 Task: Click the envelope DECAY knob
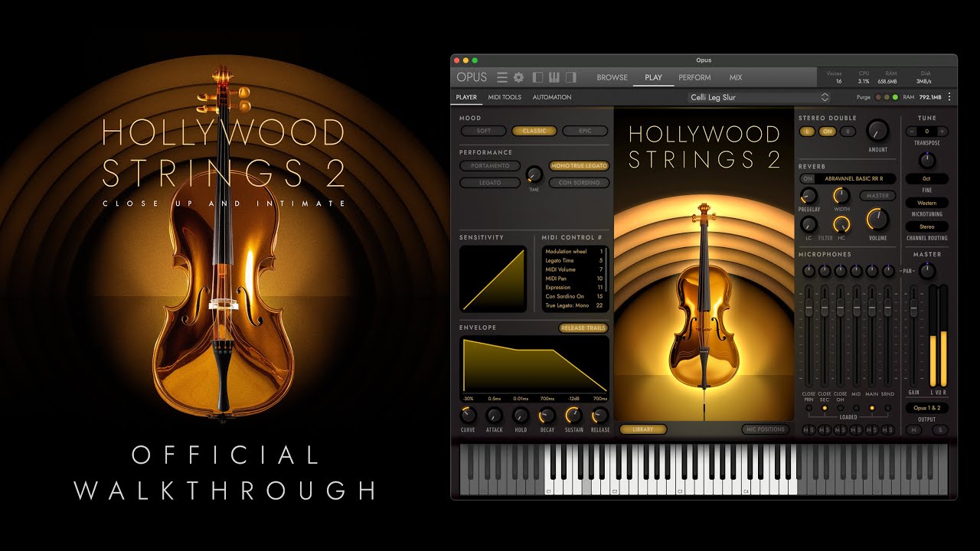coord(547,416)
